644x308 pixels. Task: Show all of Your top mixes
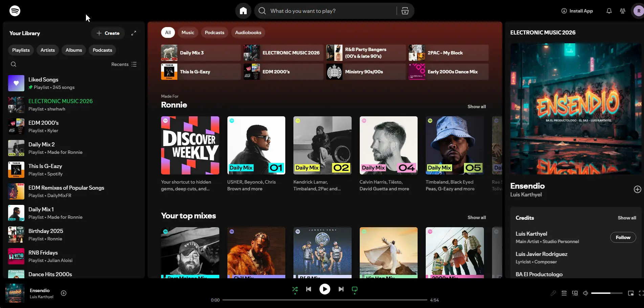(476, 217)
